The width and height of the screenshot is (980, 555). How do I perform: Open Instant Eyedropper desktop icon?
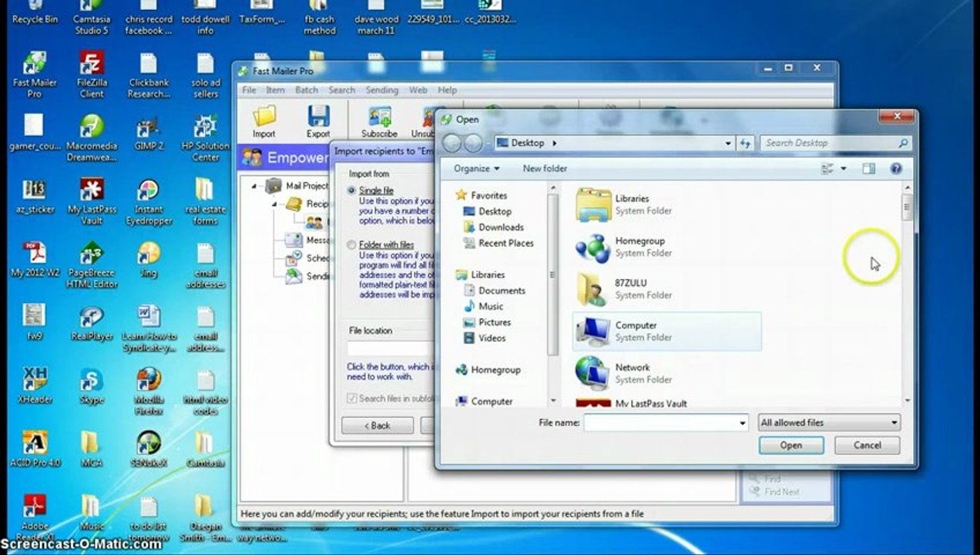tap(148, 202)
